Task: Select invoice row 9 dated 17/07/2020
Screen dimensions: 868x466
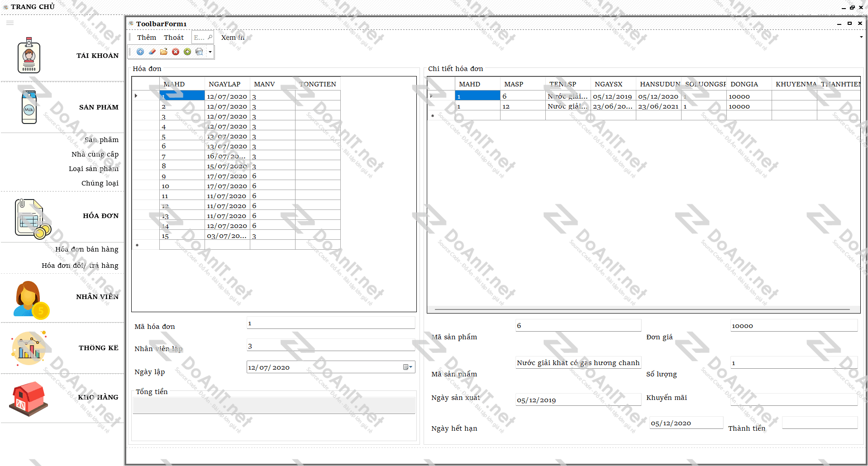Action: 227,176
